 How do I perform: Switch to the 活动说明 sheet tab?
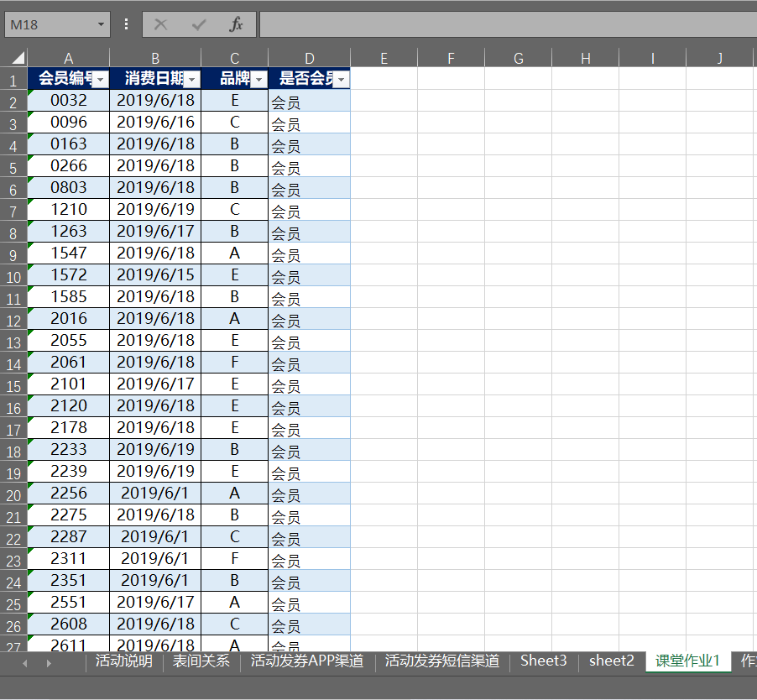(124, 661)
